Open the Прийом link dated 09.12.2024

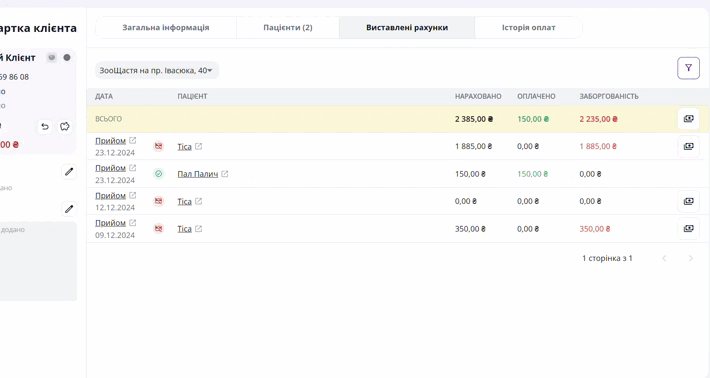110,223
